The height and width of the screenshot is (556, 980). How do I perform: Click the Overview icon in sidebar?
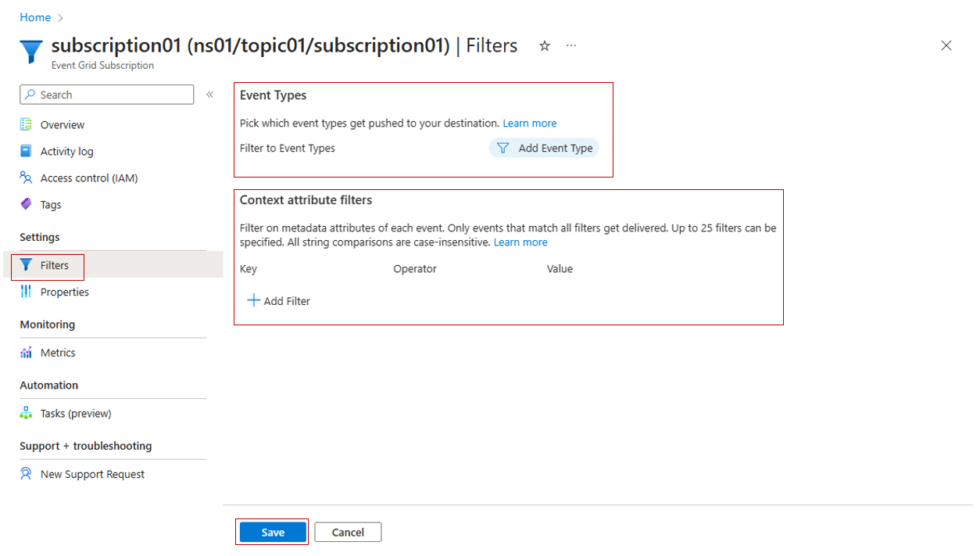click(27, 124)
